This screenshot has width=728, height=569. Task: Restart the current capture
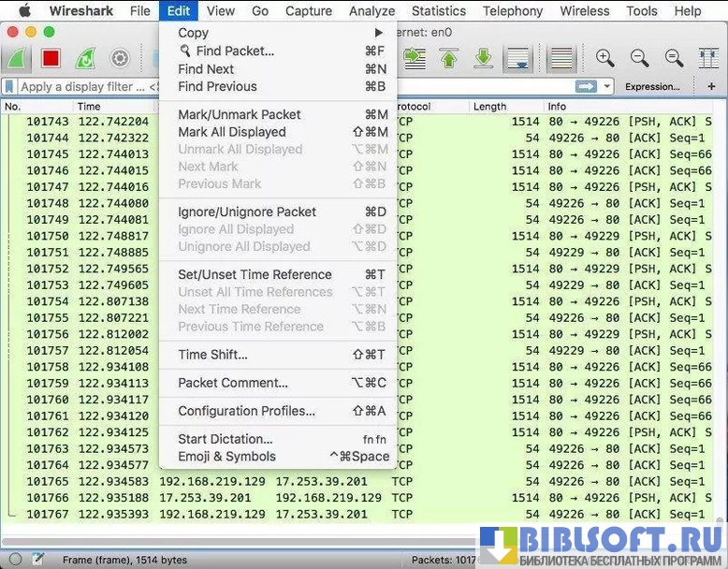[85, 58]
